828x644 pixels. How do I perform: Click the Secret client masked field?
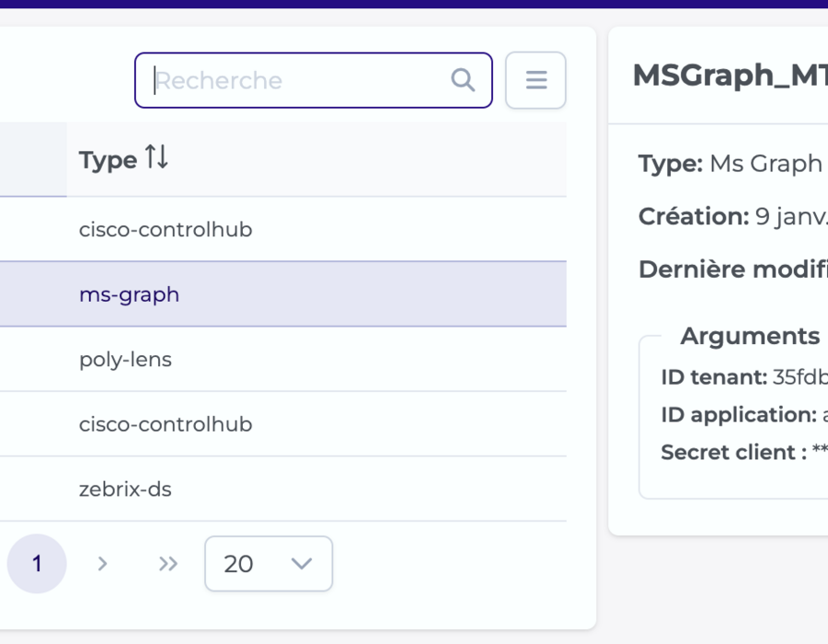(820, 450)
